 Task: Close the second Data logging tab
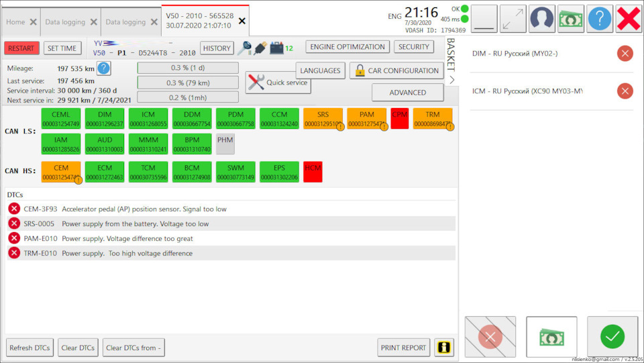coord(154,21)
